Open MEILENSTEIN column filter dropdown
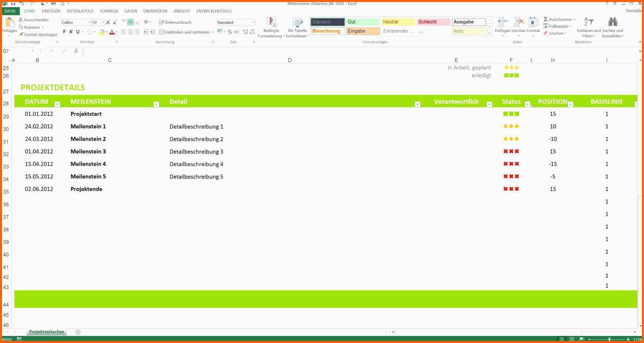The height and width of the screenshot is (343, 644). point(156,104)
